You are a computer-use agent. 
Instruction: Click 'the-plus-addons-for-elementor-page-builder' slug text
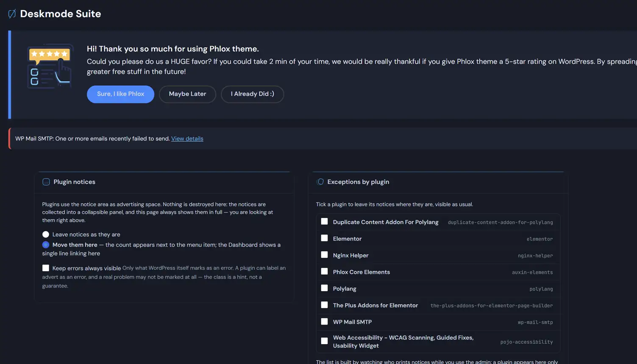click(x=492, y=306)
